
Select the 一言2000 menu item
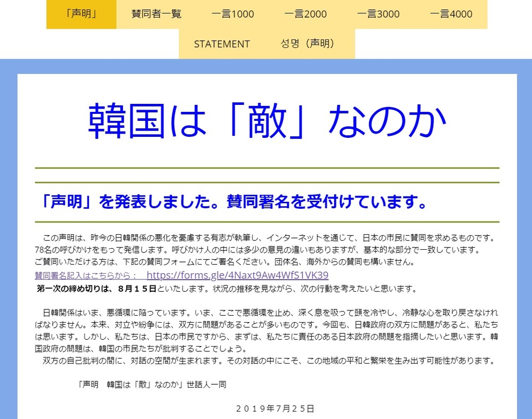[305, 14]
